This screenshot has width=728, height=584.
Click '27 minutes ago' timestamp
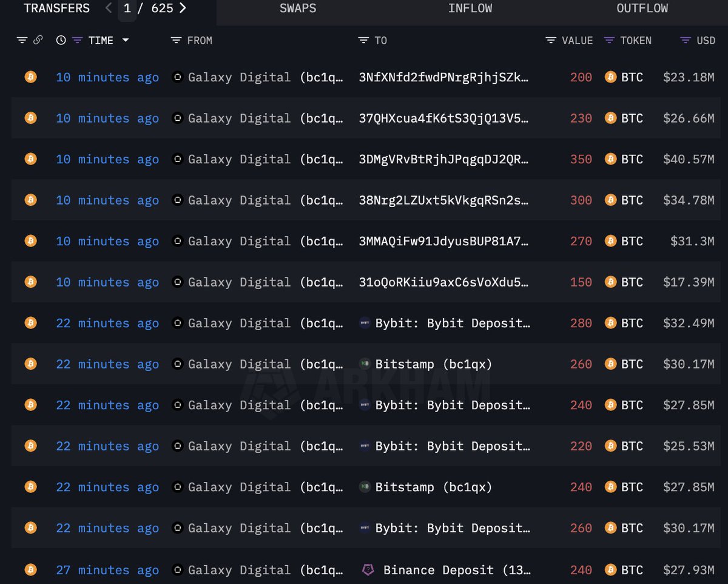click(x=107, y=569)
